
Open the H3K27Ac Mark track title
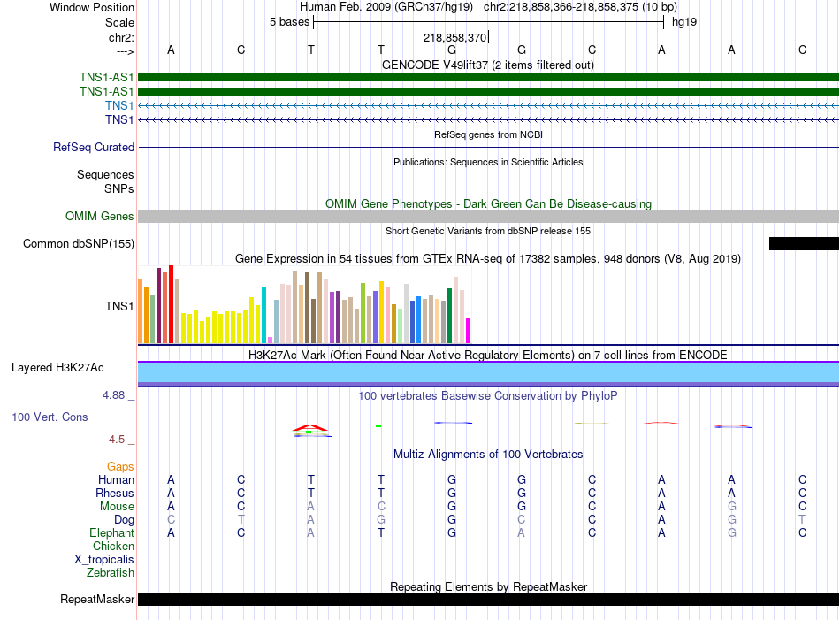[x=488, y=356]
